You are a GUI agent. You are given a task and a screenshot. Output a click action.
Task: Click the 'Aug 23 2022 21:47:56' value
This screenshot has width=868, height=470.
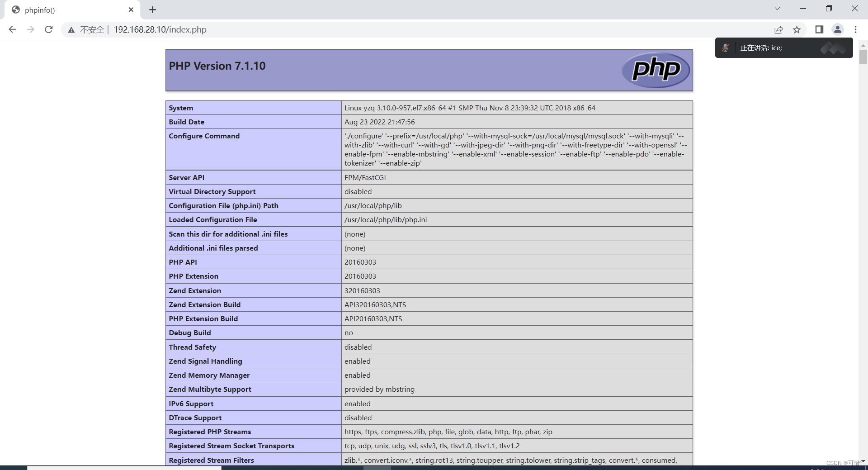tap(379, 122)
